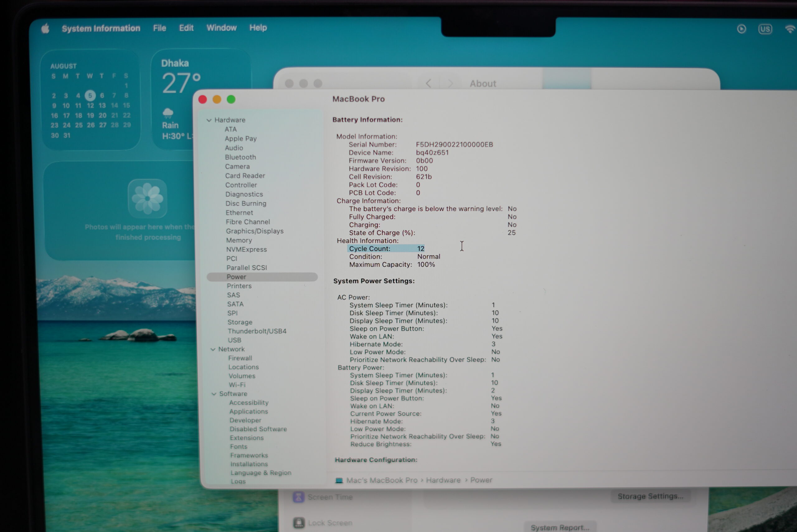
Task: Open the Edit menu
Action: 186,28
